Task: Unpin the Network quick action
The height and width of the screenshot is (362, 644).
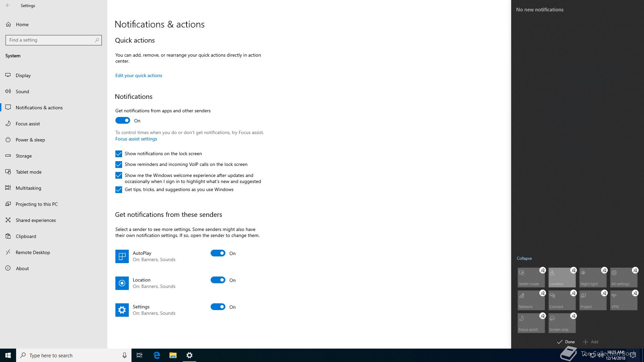Action: [x=542, y=293]
